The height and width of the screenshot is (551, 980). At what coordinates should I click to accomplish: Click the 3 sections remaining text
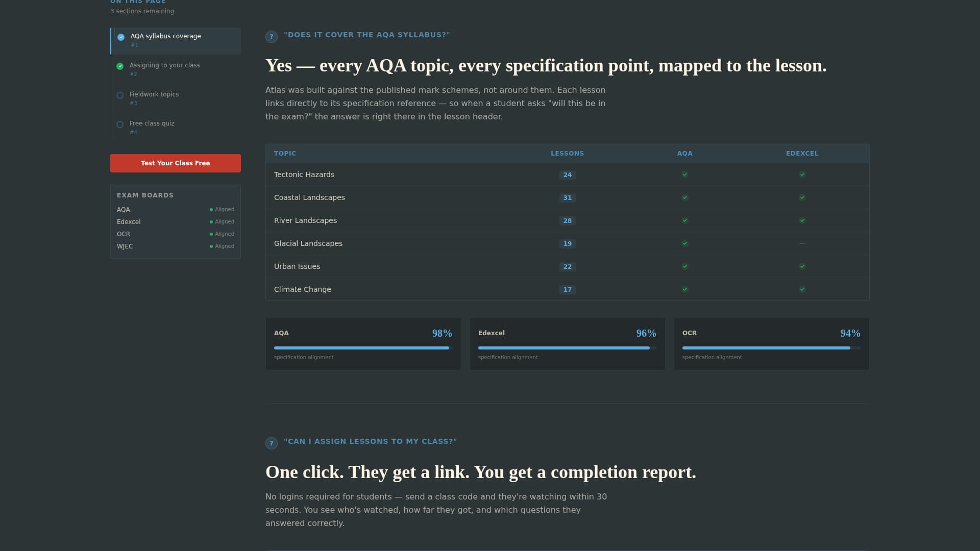click(x=142, y=11)
